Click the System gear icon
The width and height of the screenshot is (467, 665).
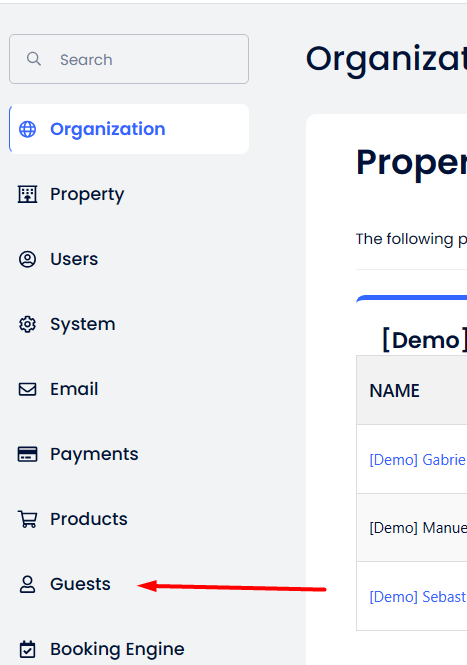click(x=28, y=324)
